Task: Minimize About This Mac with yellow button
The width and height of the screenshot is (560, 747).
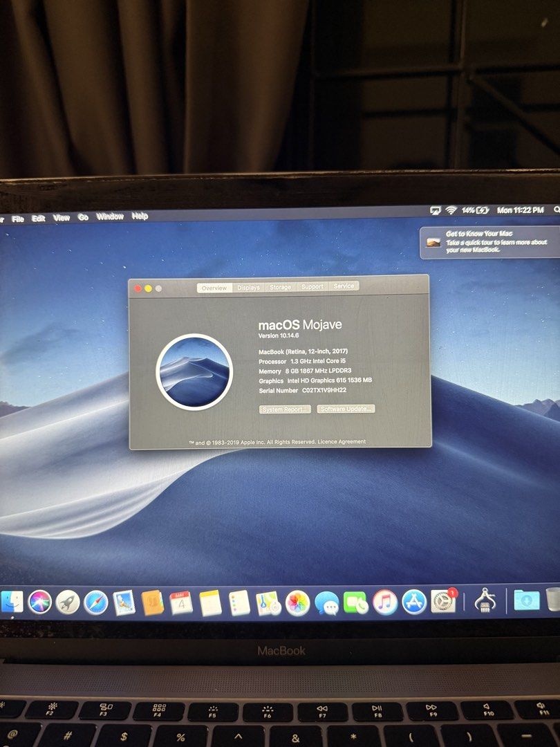Action: [148, 288]
